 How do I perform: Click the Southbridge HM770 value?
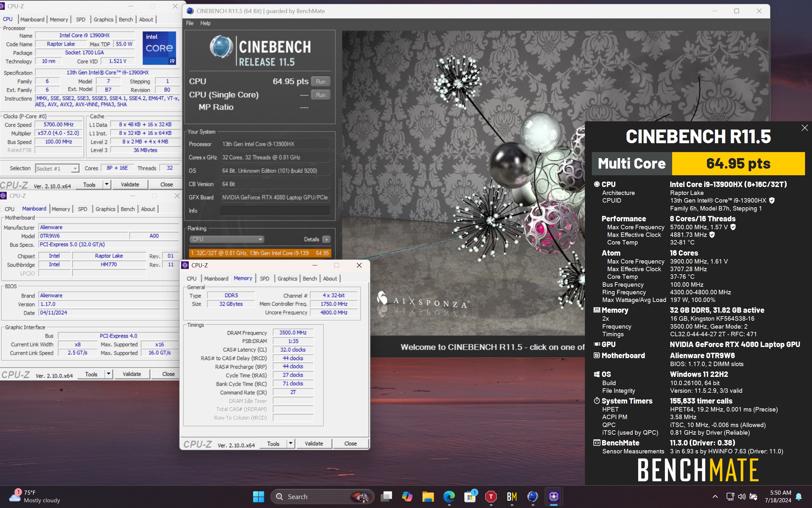click(109, 265)
